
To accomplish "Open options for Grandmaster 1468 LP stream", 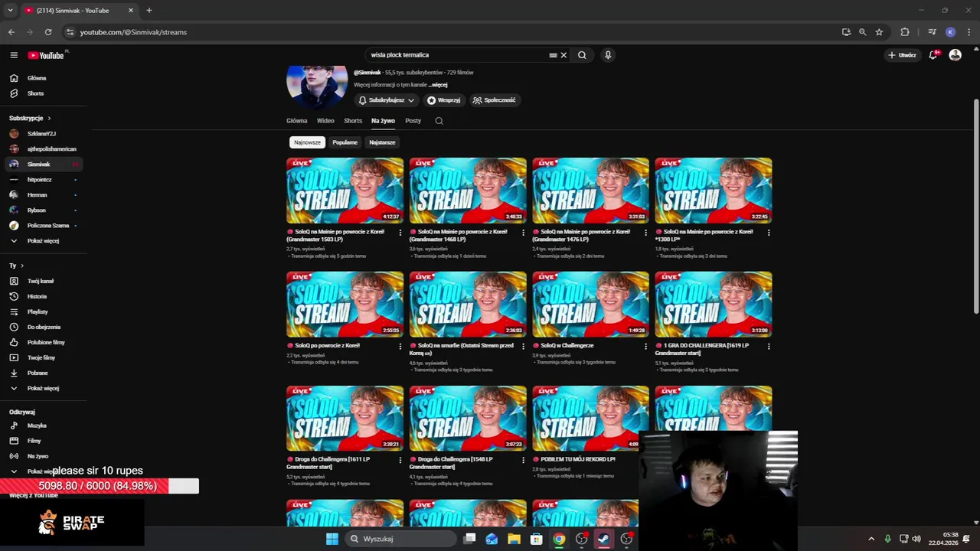I will point(523,233).
